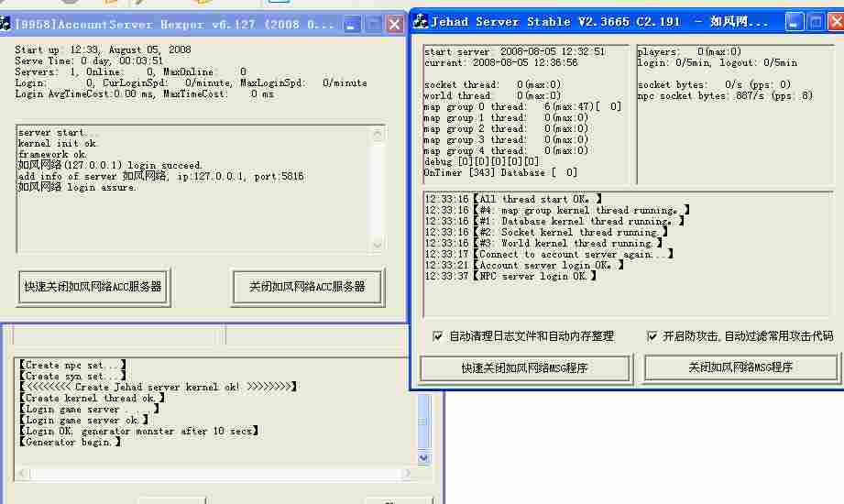Click the 'OnTimer [343] Database' line
The width and height of the screenshot is (844, 504).
pos(500,173)
